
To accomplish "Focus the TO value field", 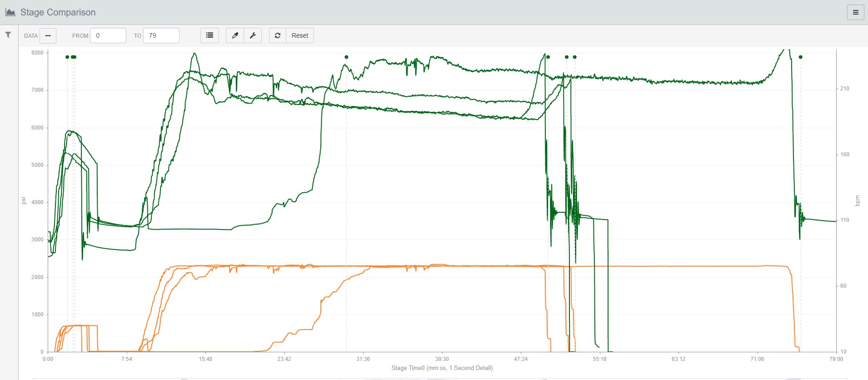I will 161,35.
